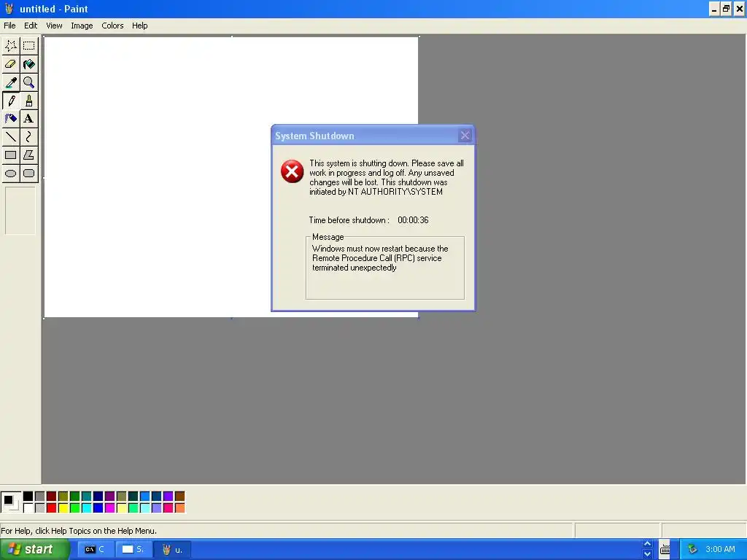Select the Magnifier tool

pyautogui.click(x=29, y=82)
